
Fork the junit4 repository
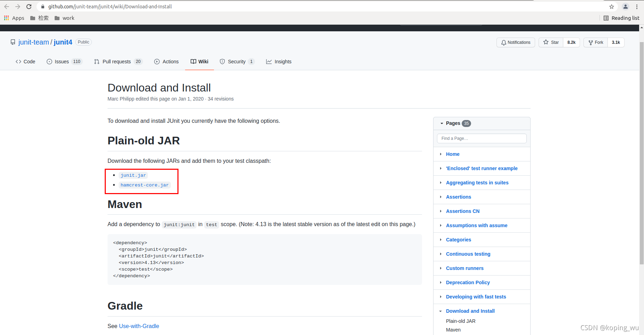tap(596, 42)
